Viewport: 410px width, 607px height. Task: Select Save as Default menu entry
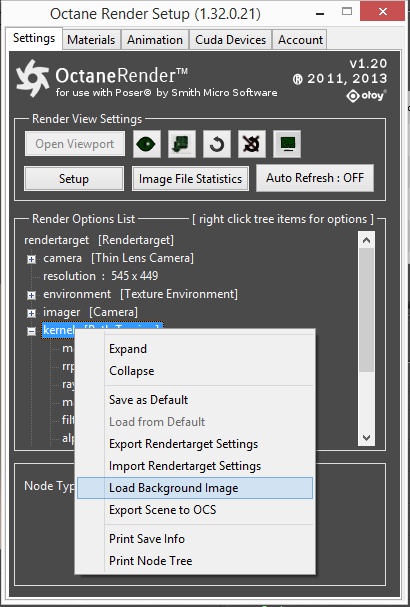pyautogui.click(x=195, y=400)
